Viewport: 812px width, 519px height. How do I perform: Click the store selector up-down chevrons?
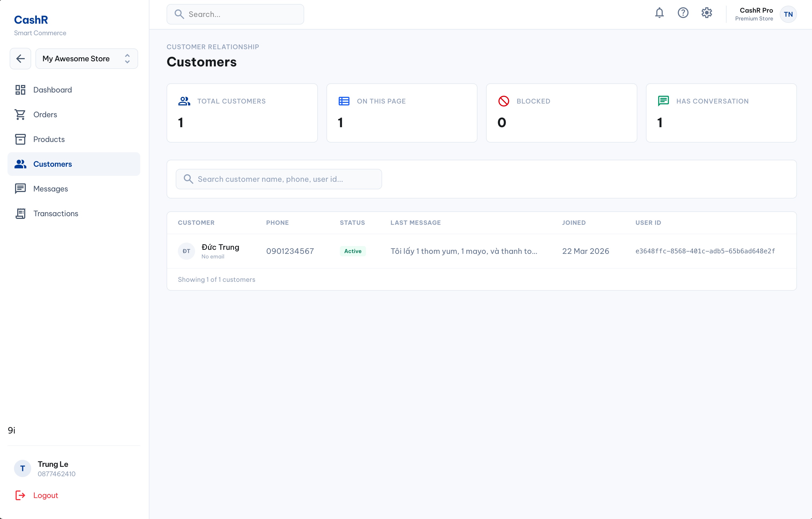click(127, 59)
